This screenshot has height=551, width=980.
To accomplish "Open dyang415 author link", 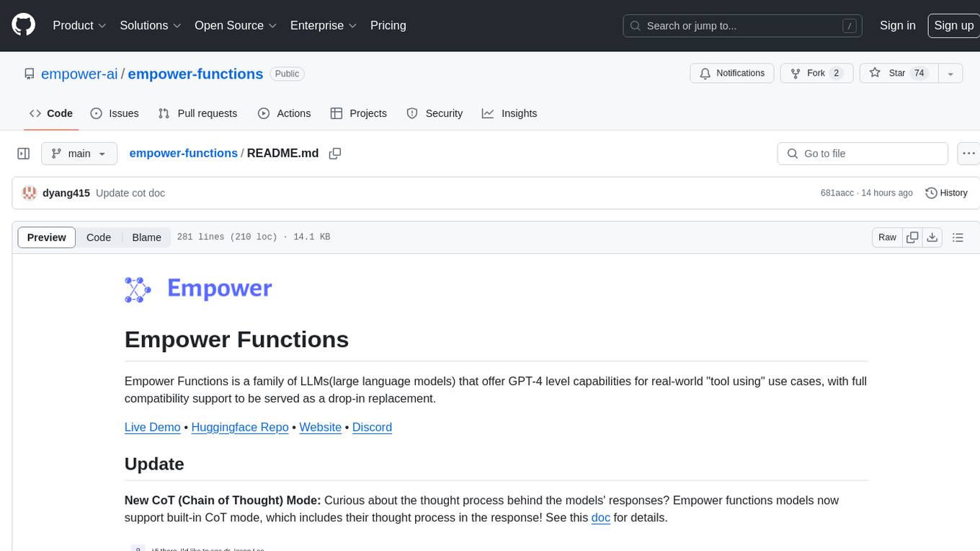I will (x=66, y=193).
